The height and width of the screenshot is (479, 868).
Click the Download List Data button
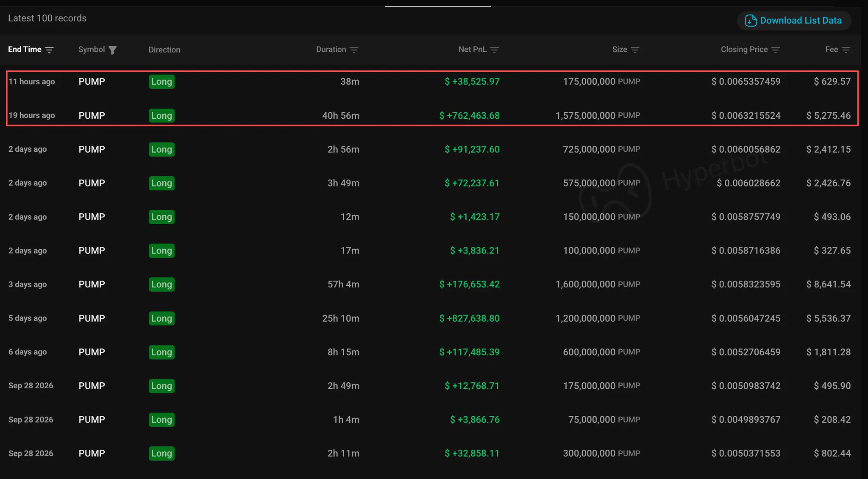pos(794,20)
